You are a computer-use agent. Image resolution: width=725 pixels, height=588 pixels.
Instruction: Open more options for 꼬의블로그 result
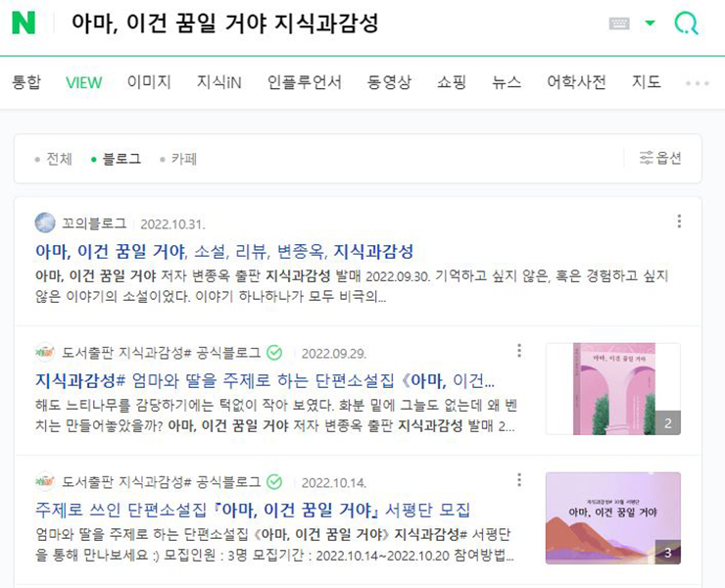pyautogui.click(x=679, y=221)
